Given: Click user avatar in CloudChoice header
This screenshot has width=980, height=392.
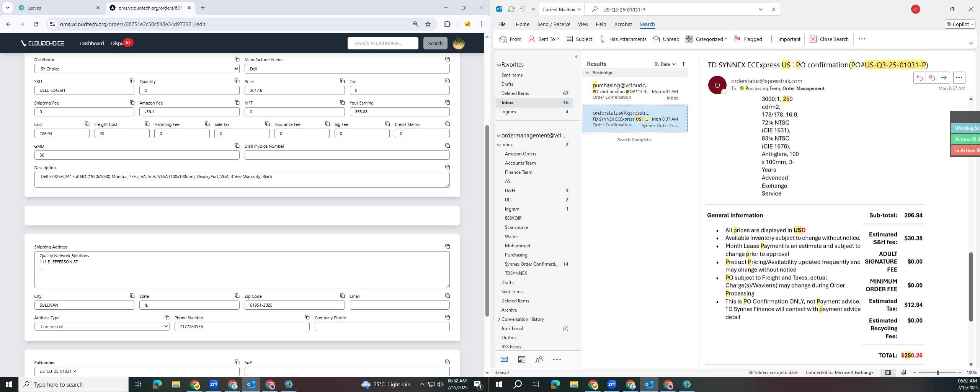Looking at the screenshot, I should pyautogui.click(x=458, y=43).
